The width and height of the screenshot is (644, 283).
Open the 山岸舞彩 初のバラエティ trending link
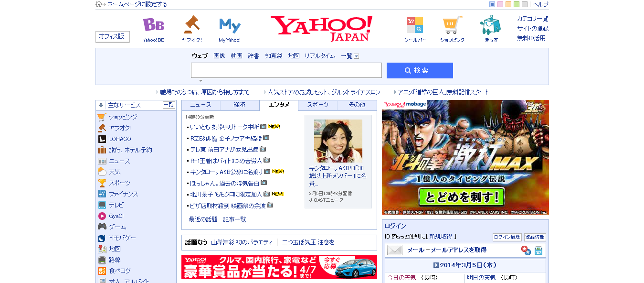(x=242, y=242)
